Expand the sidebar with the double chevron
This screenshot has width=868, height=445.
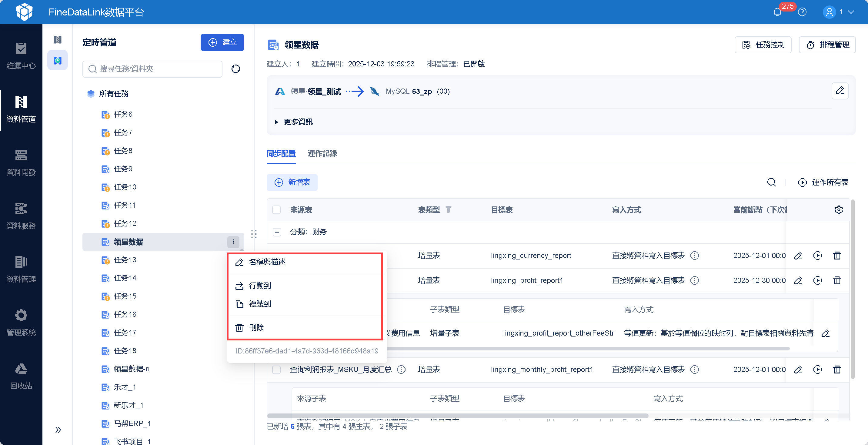[58, 430]
